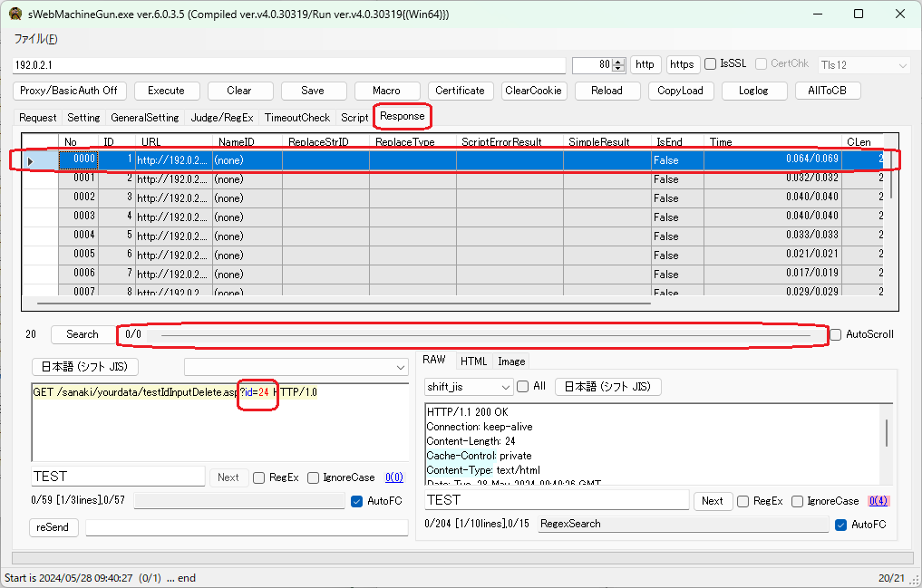
Task: Click the Reload button
Action: 607,91
